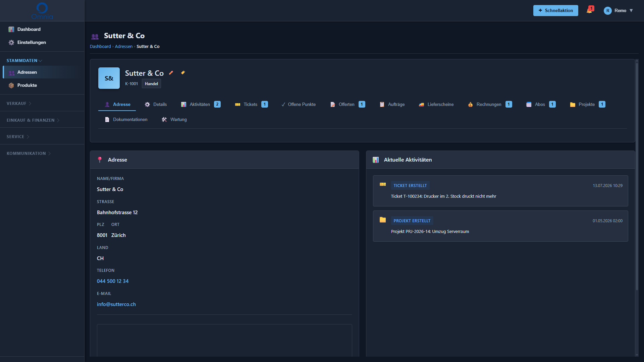Click the Omnia logo
The height and width of the screenshot is (362, 644).
(42, 11)
